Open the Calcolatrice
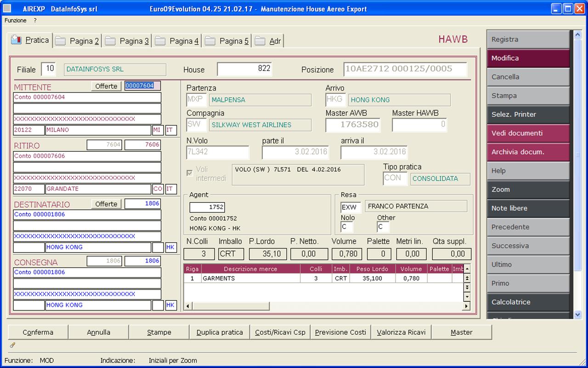The image size is (588, 368). click(x=528, y=302)
